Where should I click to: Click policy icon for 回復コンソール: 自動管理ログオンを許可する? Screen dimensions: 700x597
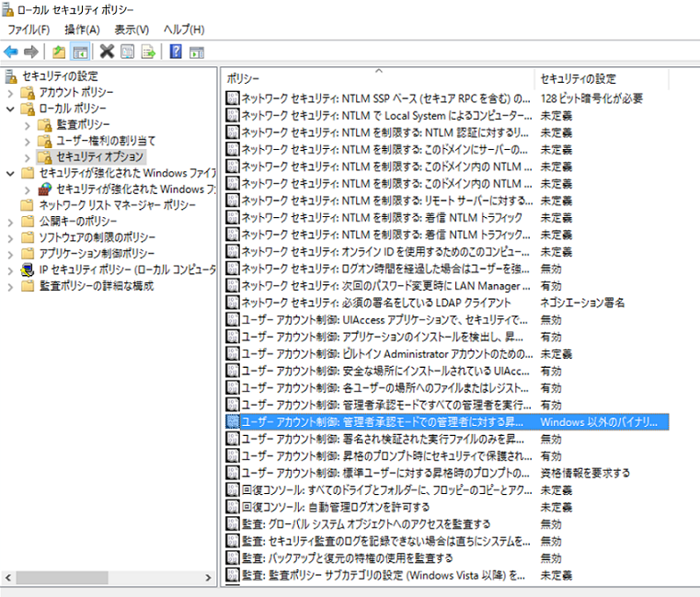[232, 506]
